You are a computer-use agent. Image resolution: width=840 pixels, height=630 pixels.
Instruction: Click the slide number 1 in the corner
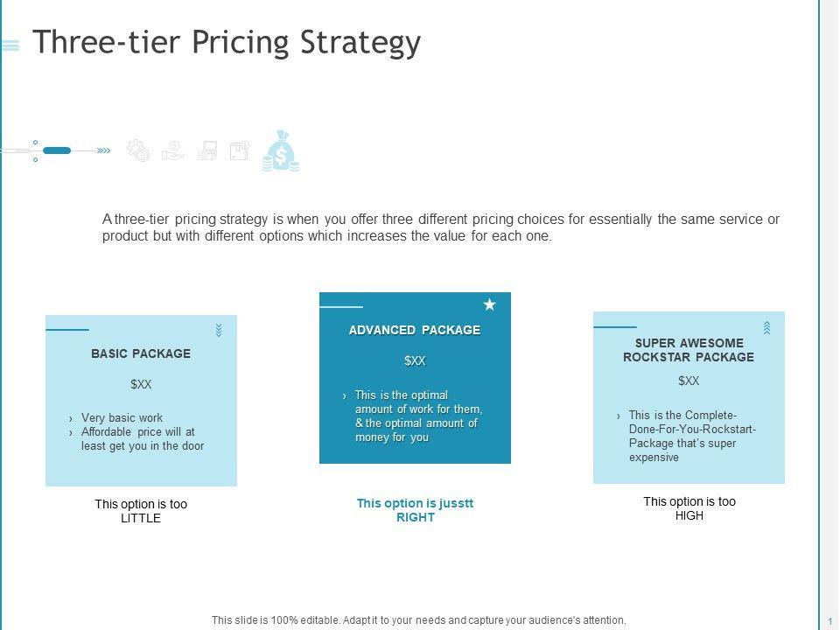point(829,620)
